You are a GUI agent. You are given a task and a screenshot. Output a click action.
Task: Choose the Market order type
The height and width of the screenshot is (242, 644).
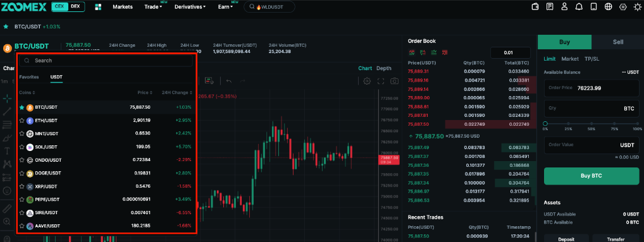coord(570,59)
